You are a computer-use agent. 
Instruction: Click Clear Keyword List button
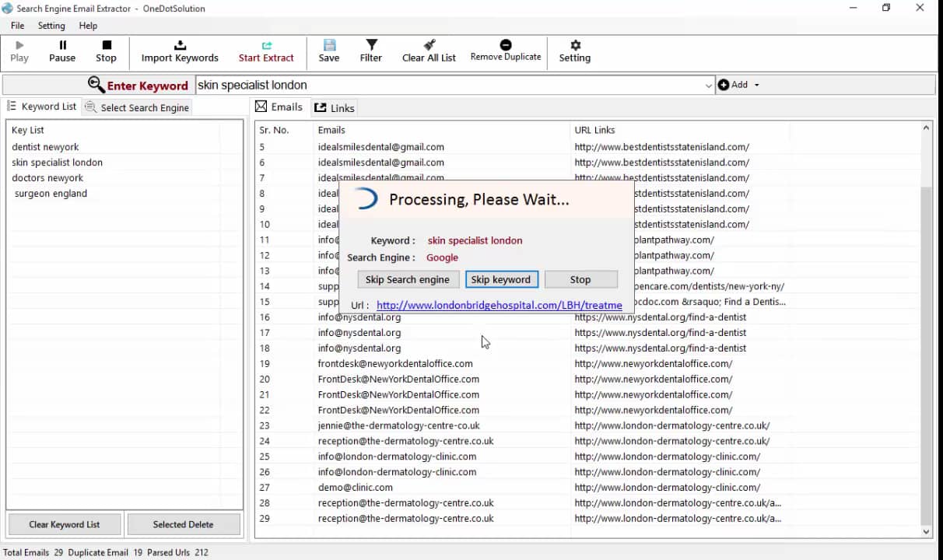65,524
